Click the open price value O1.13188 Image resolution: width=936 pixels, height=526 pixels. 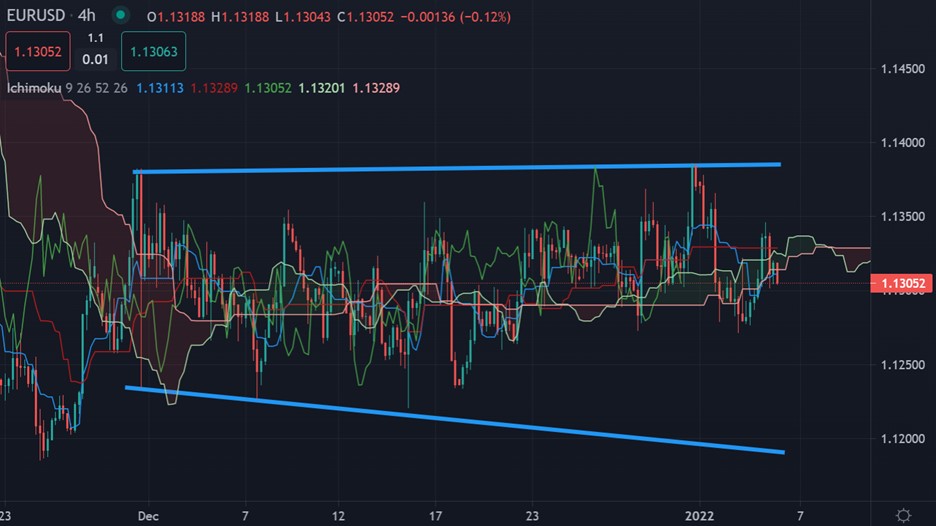(176, 17)
